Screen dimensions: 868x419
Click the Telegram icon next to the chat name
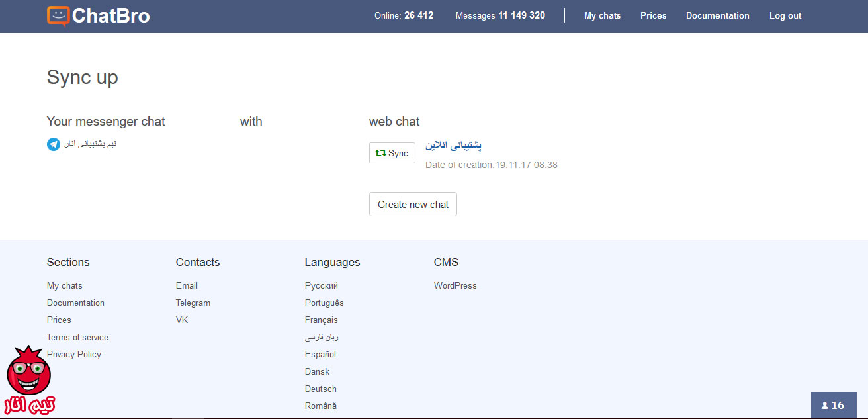[x=54, y=144]
